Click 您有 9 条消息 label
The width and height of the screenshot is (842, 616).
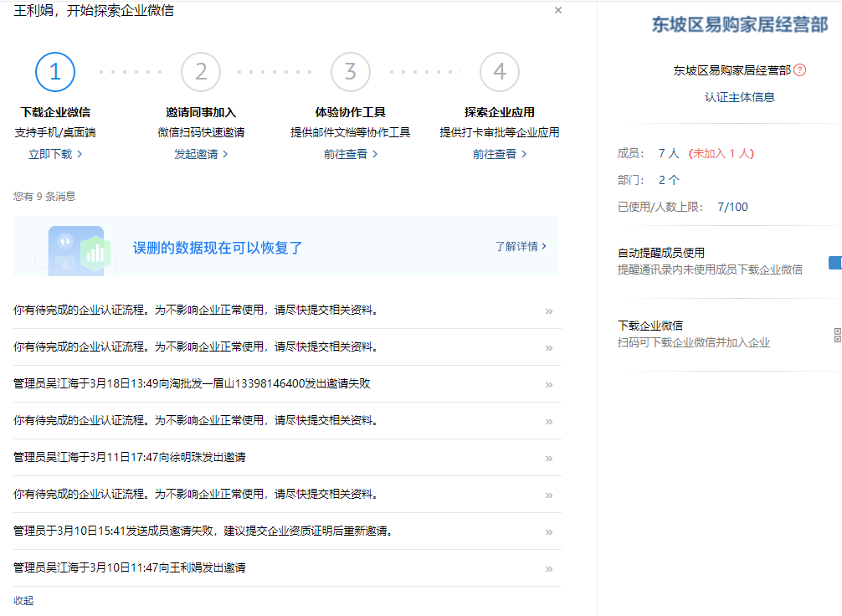(44, 197)
